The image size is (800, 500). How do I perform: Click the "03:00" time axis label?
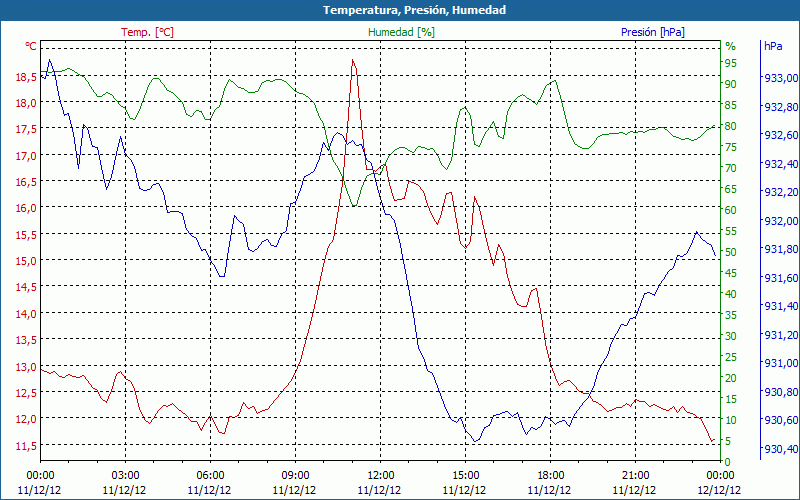(125, 476)
